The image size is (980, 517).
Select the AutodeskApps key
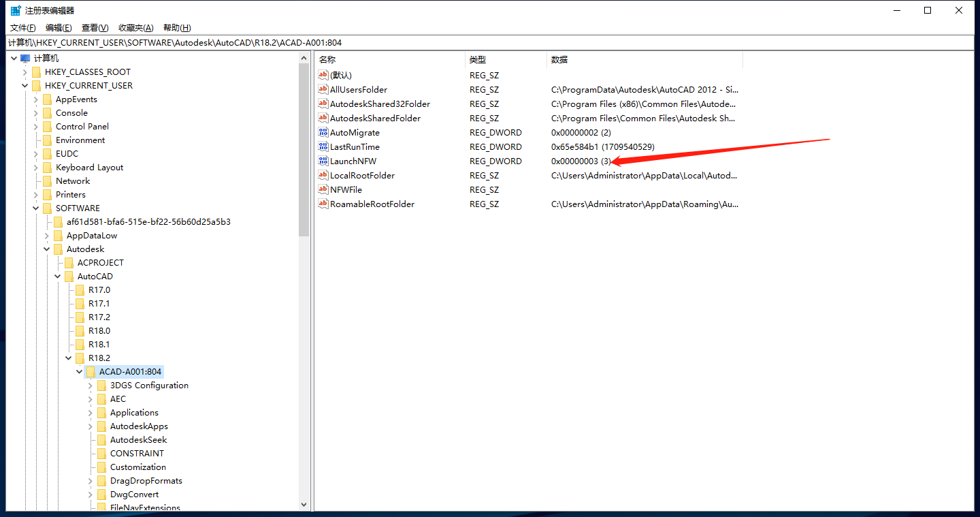[139, 426]
